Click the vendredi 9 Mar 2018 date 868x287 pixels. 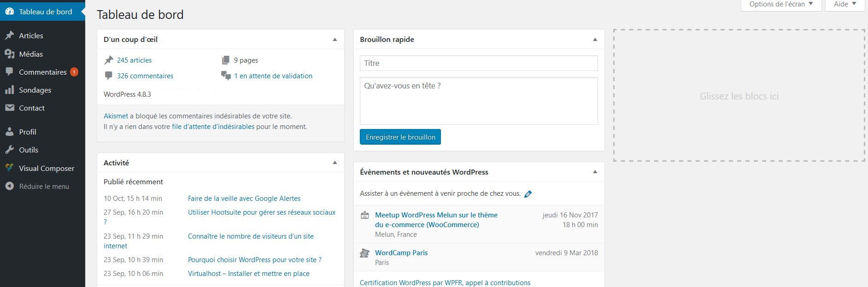click(x=567, y=253)
